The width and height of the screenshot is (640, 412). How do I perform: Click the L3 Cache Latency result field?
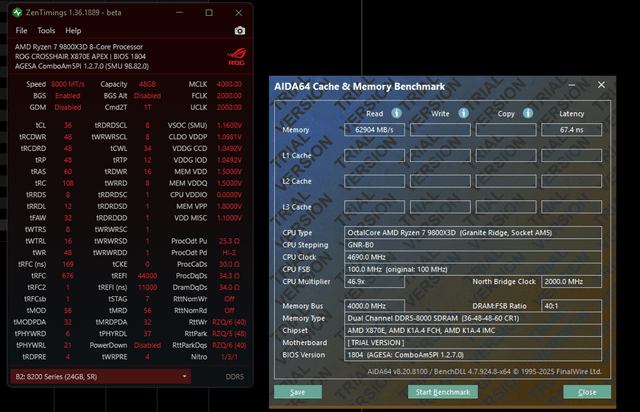571,207
